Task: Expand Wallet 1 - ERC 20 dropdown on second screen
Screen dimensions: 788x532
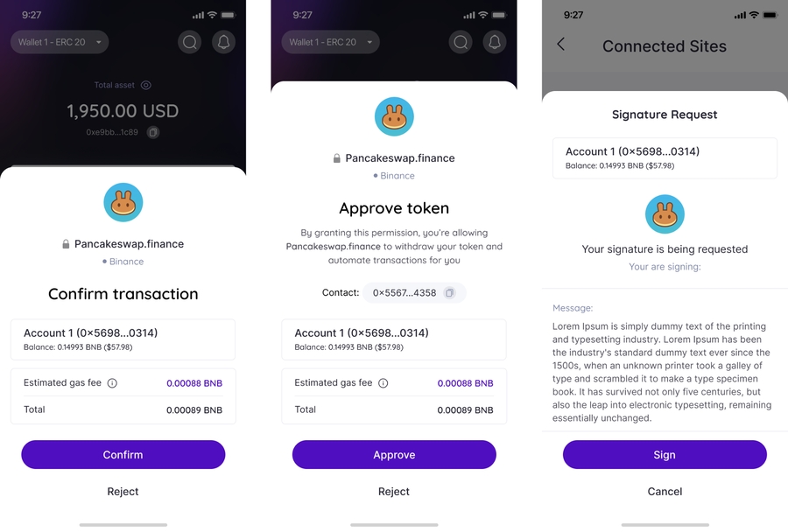Action: click(x=330, y=42)
